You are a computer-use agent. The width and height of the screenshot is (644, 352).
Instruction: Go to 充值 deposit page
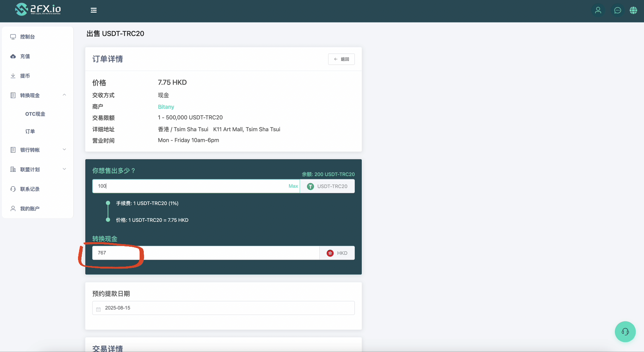pos(25,56)
